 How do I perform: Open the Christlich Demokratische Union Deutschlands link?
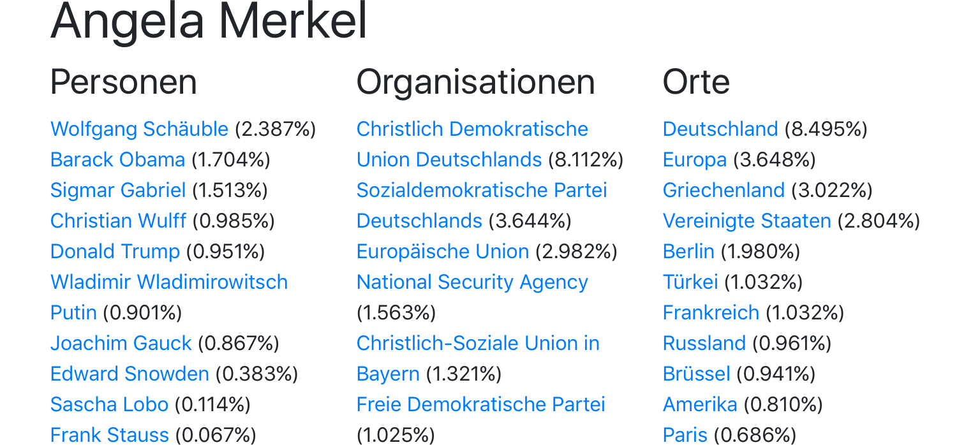click(x=472, y=129)
